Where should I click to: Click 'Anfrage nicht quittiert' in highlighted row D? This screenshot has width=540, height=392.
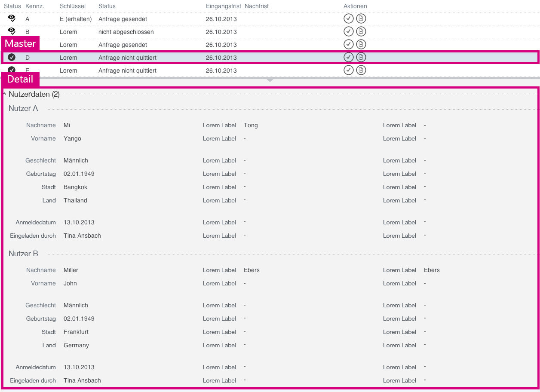tap(127, 58)
